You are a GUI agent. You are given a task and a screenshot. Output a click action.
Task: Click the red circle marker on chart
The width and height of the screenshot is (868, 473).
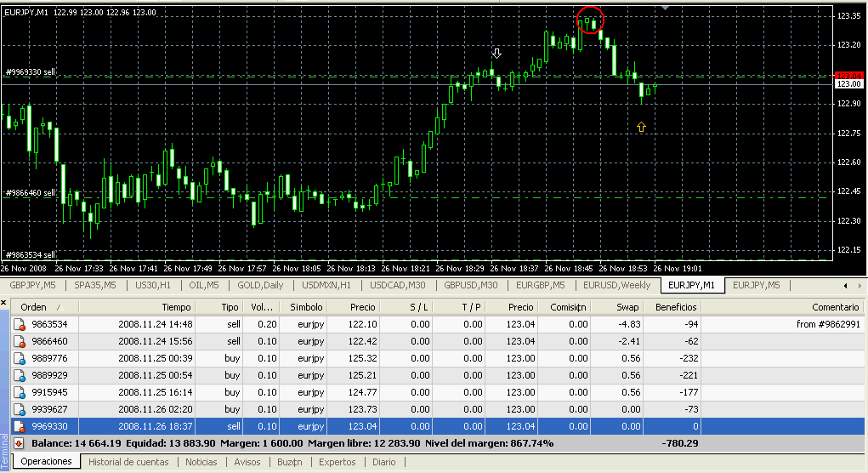[x=590, y=20]
